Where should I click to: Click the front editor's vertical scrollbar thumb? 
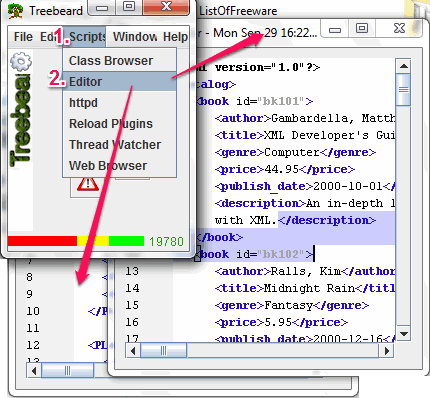pyautogui.click(x=404, y=89)
